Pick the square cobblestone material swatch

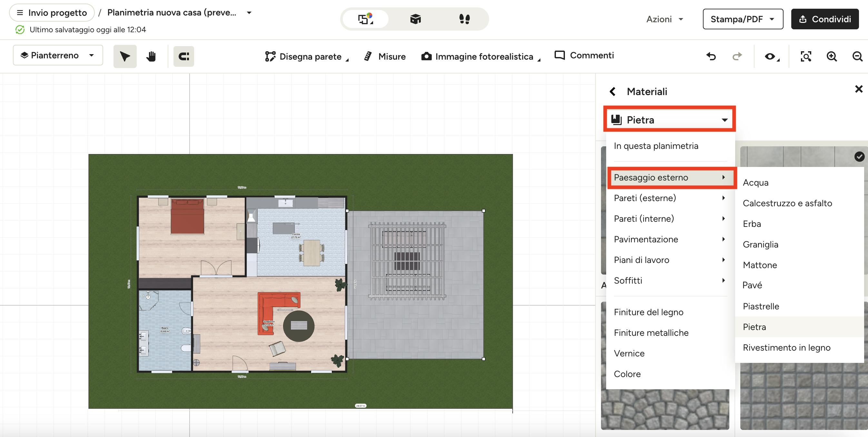tap(804, 396)
